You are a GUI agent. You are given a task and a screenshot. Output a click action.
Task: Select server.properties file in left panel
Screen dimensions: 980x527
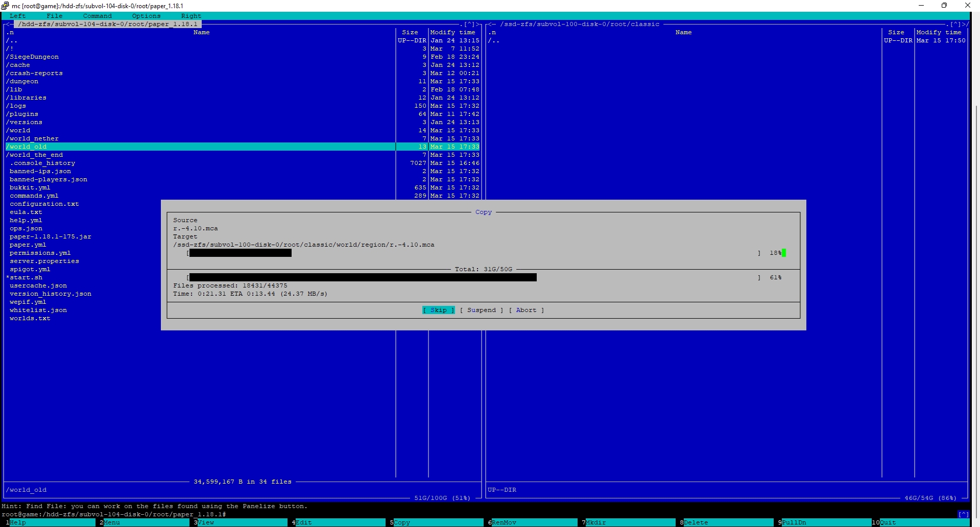click(44, 261)
